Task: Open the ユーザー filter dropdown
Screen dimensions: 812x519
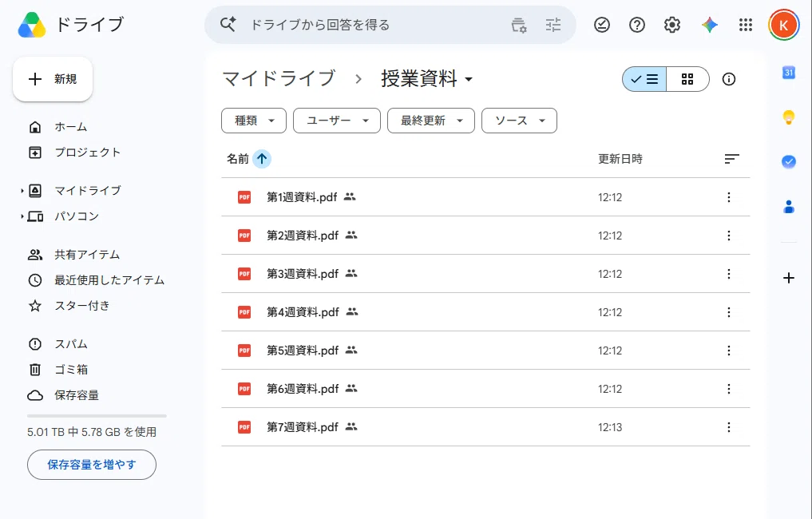Action: click(337, 121)
